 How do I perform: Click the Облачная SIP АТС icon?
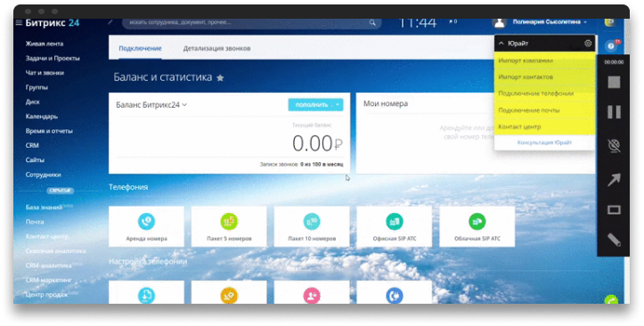coord(477,222)
